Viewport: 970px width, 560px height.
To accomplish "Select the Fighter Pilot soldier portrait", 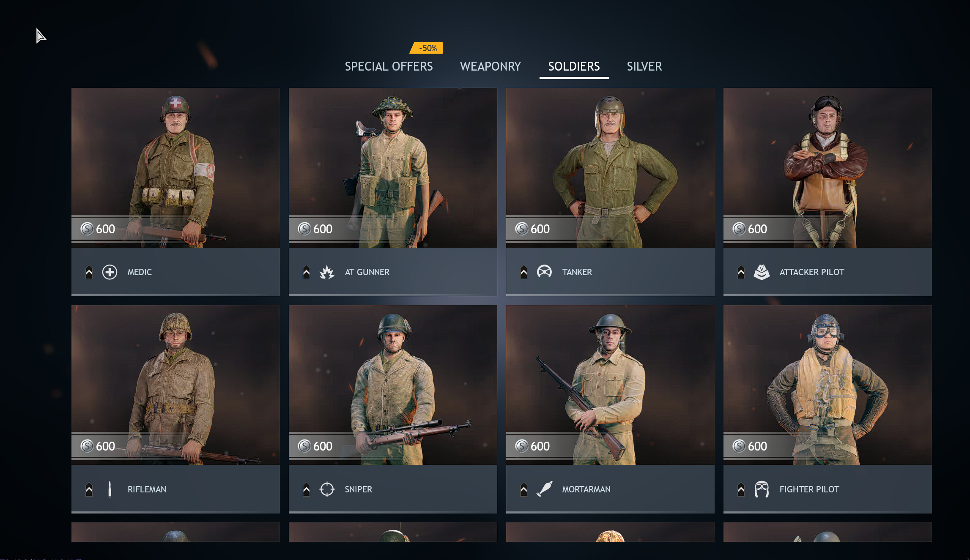I will (828, 385).
